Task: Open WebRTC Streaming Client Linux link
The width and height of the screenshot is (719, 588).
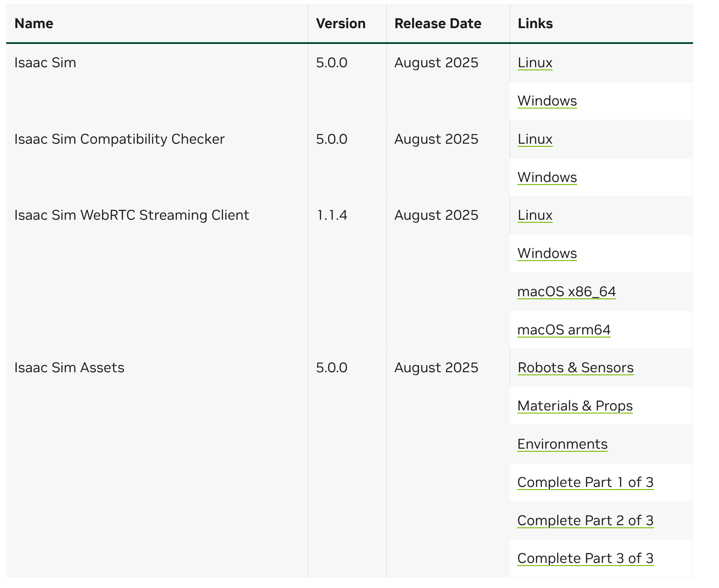Action: (535, 215)
